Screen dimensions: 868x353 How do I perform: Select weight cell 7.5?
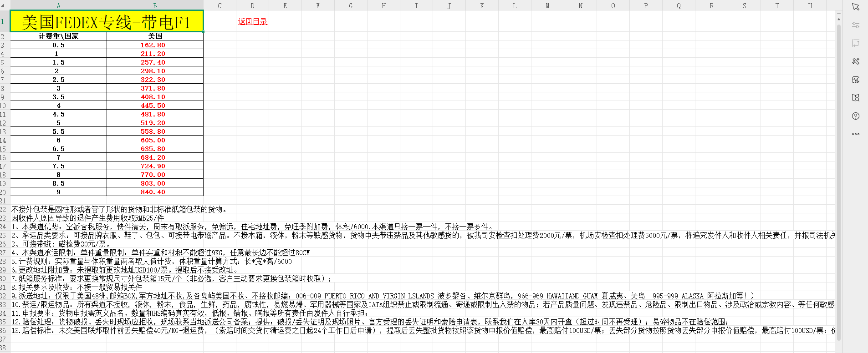(x=58, y=166)
